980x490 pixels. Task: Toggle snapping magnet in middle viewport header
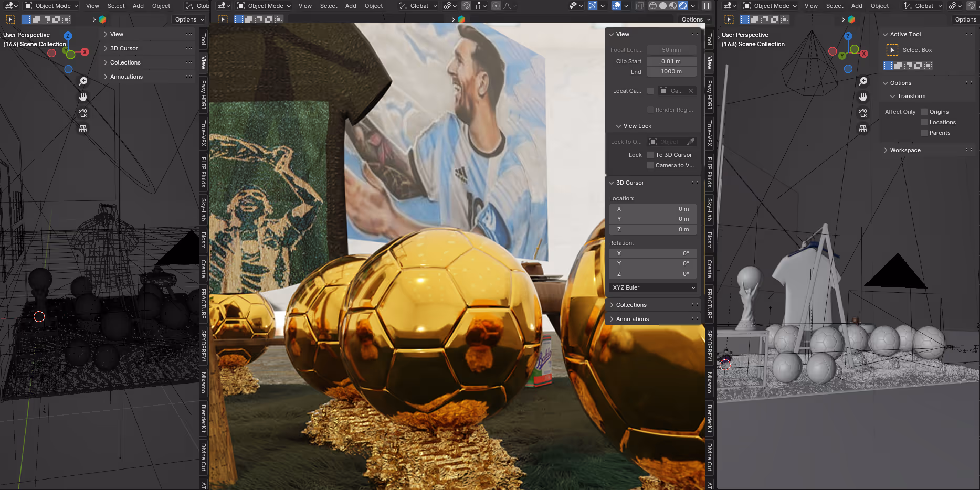(x=466, y=6)
